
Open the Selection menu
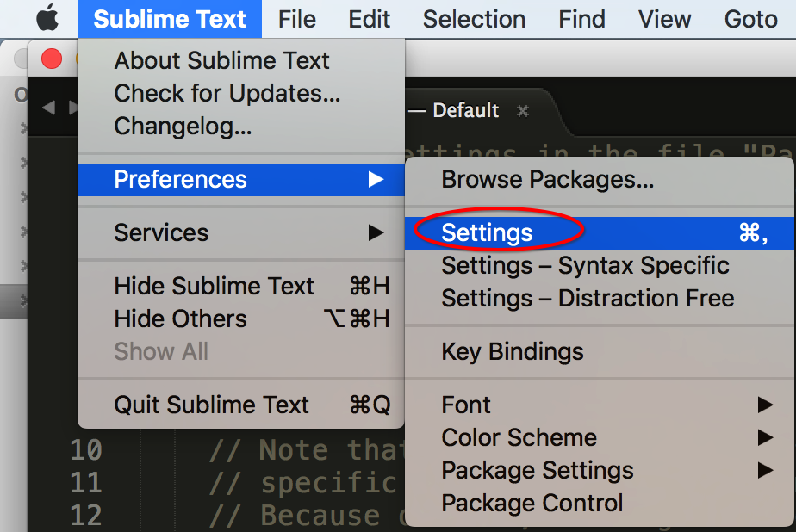click(x=474, y=18)
